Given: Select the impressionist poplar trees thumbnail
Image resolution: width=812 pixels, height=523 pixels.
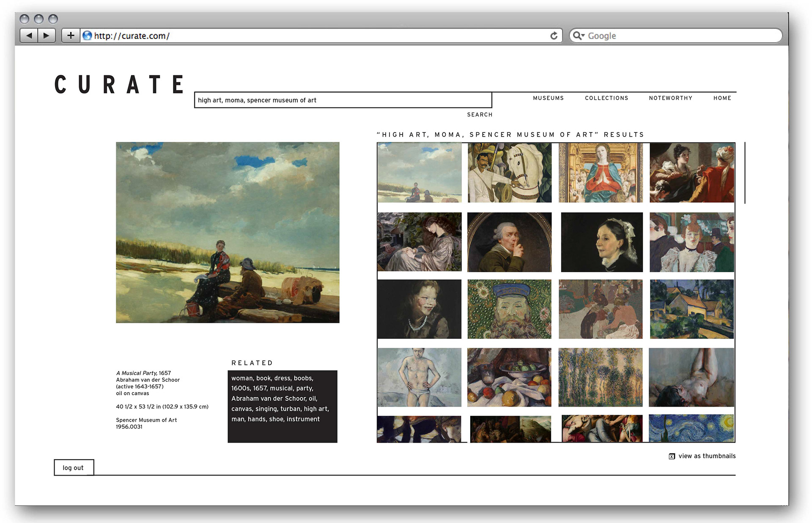Looking at the screenshot, I should 601,377.
